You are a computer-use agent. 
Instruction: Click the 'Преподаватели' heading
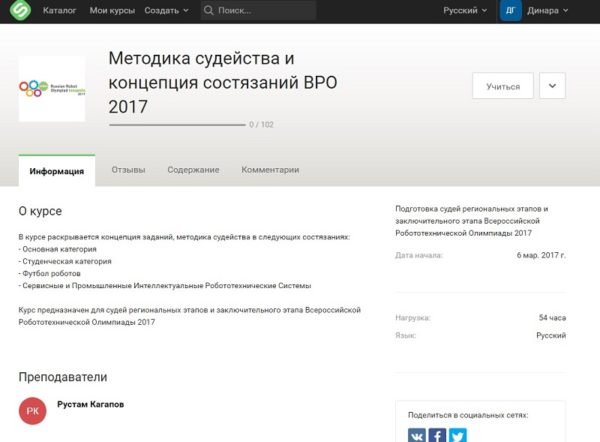click(x=63, y=377)
